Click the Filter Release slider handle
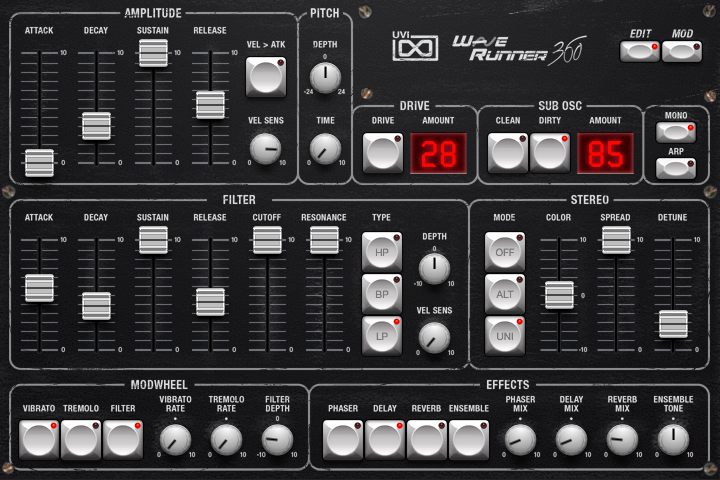Image resolution: width=720 pixels, height=480 pixels. tap(210, 302)
